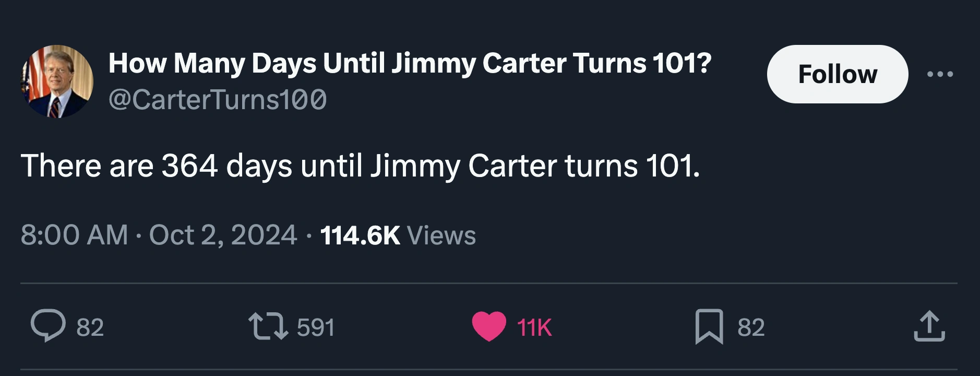
Task: Open the three-dot more options menu
Action: click(x=940, y=75)
